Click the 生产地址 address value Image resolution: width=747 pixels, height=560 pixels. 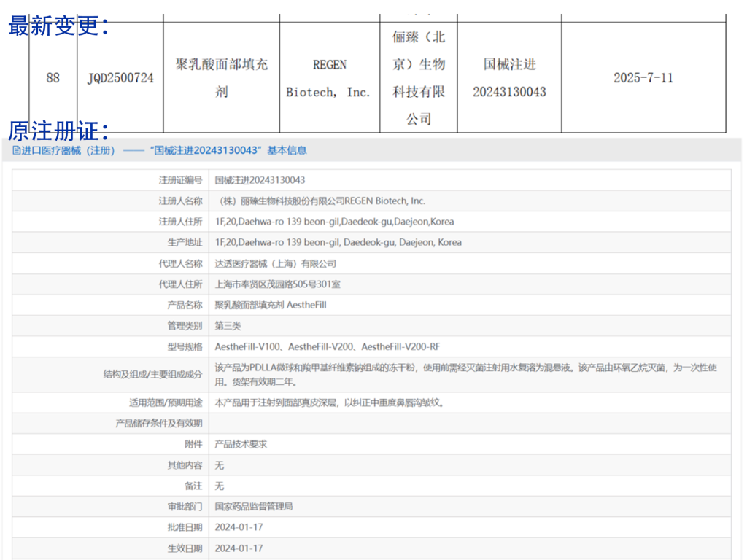point(338,242)
